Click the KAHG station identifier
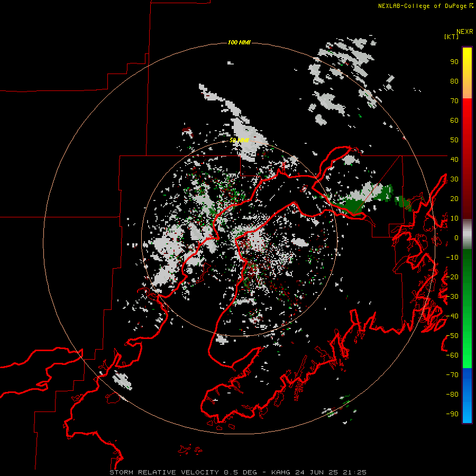 [280, 472]
